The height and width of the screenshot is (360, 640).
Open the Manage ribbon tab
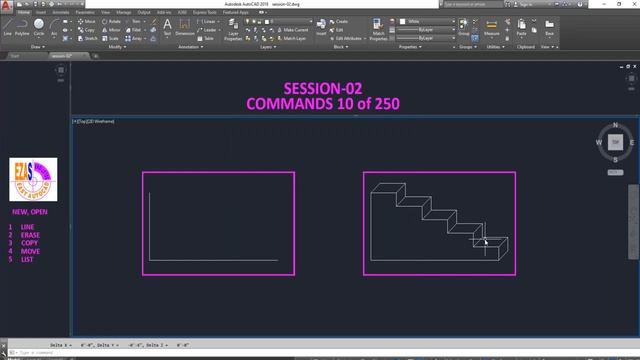coord(124,12)
